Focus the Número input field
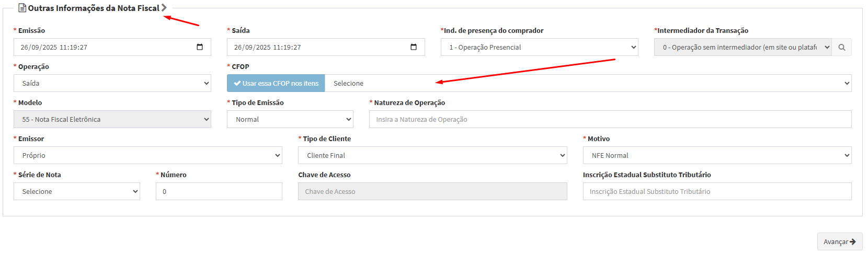This screenshot has height=254, width=868. (219, 191)
